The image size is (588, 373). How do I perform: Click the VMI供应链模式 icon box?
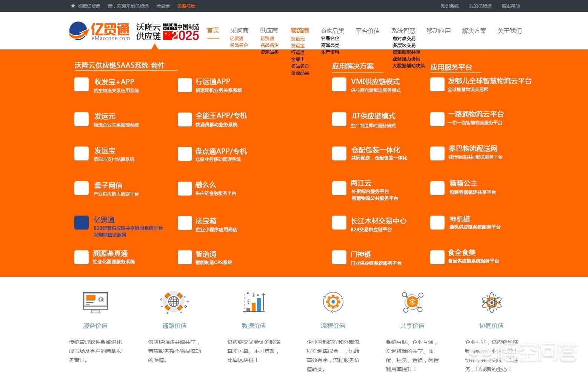339,85
